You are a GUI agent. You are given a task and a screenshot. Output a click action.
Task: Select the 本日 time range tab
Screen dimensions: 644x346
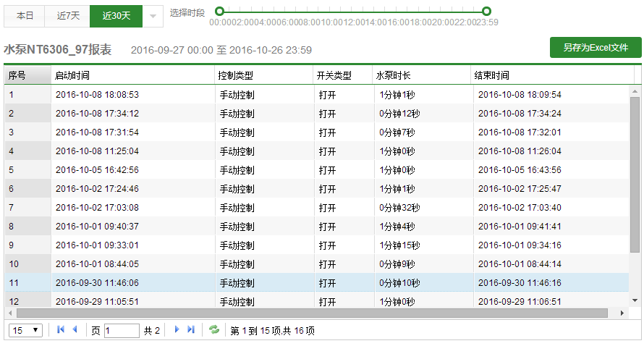(x=25, y=15)
